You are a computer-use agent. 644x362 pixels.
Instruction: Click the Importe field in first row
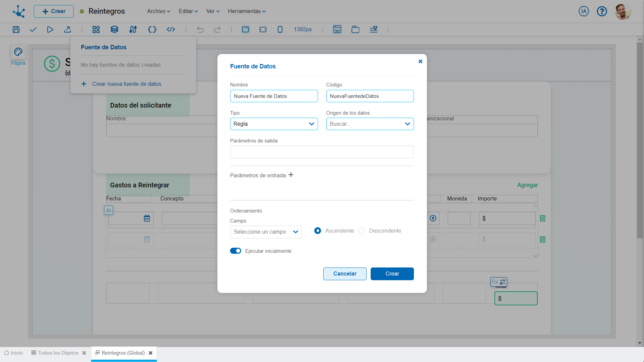click(x=507, y=219)
